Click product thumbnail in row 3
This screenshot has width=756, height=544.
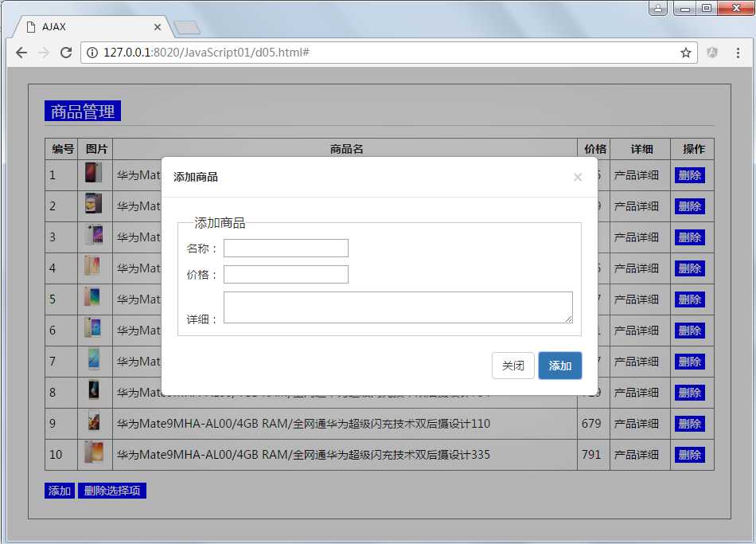tap(93, 235)
